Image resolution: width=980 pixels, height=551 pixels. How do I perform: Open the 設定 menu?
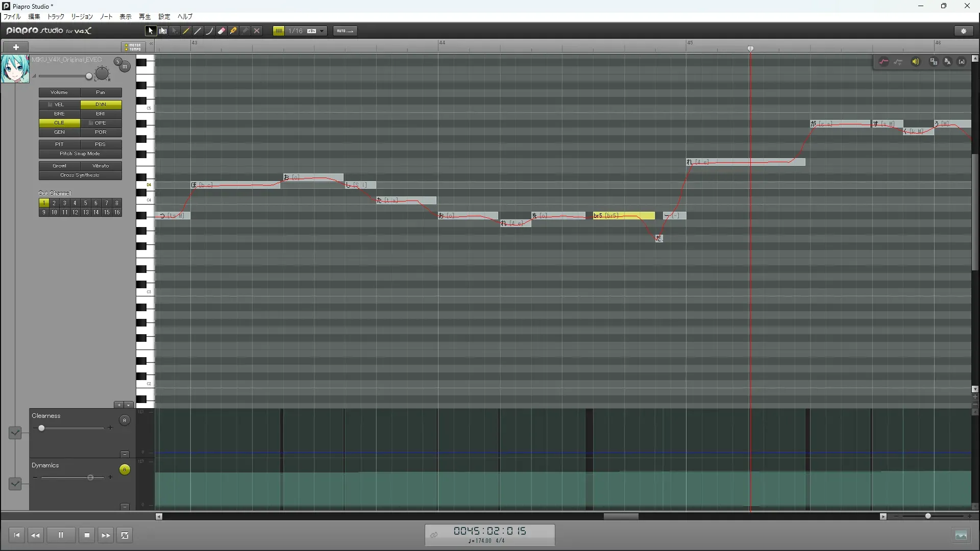164,17
